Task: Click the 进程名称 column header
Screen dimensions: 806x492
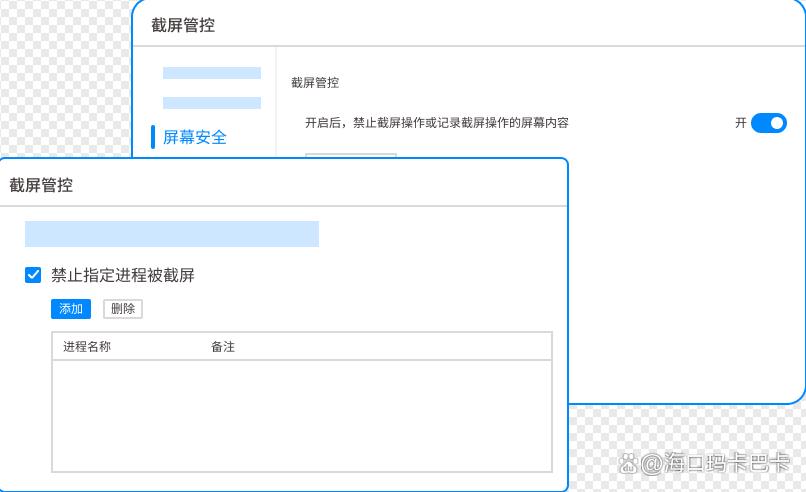Action: tap(87, 347)
